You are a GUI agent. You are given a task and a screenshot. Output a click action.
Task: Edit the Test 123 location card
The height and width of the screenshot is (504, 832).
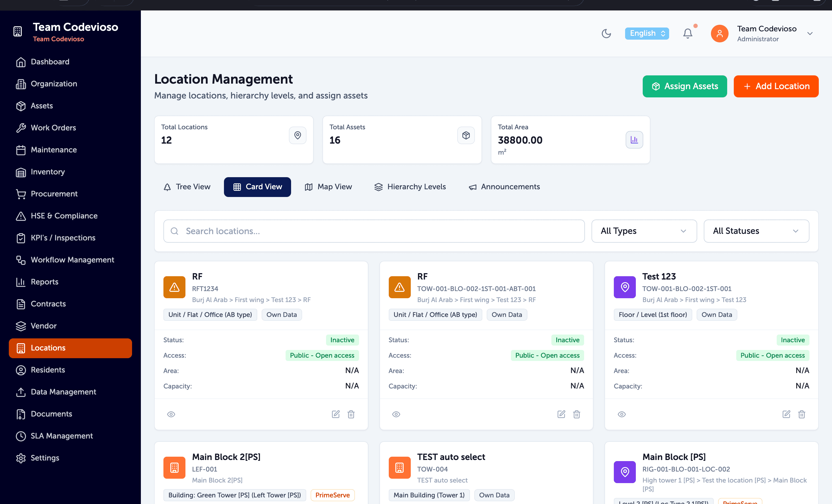click(x=786, y=414)
